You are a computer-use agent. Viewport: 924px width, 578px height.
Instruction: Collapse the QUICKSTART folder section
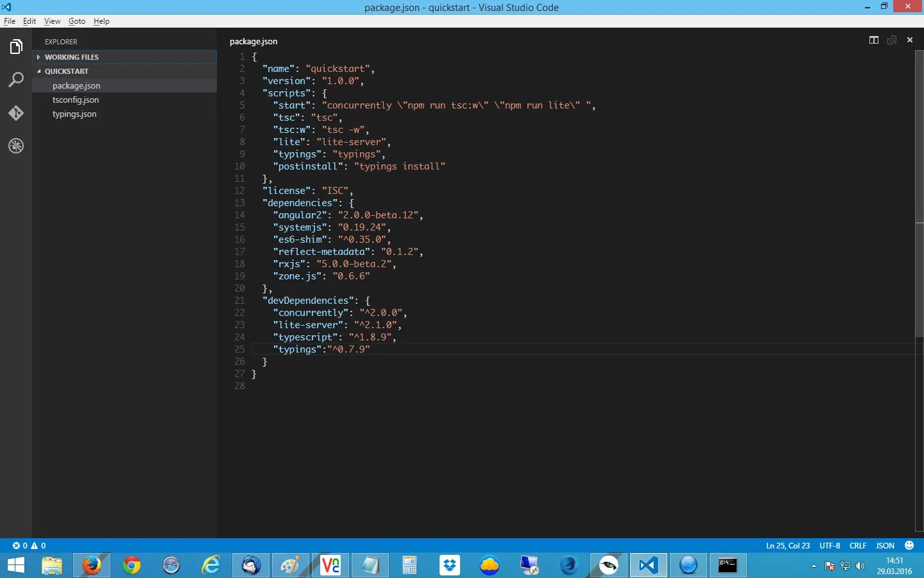point(124,71)
